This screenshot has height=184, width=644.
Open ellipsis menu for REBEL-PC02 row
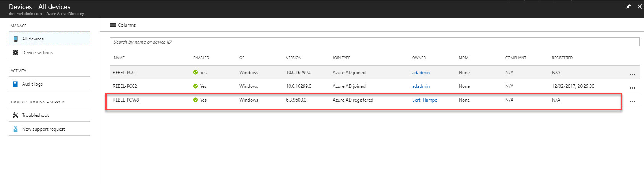(633, 88)
